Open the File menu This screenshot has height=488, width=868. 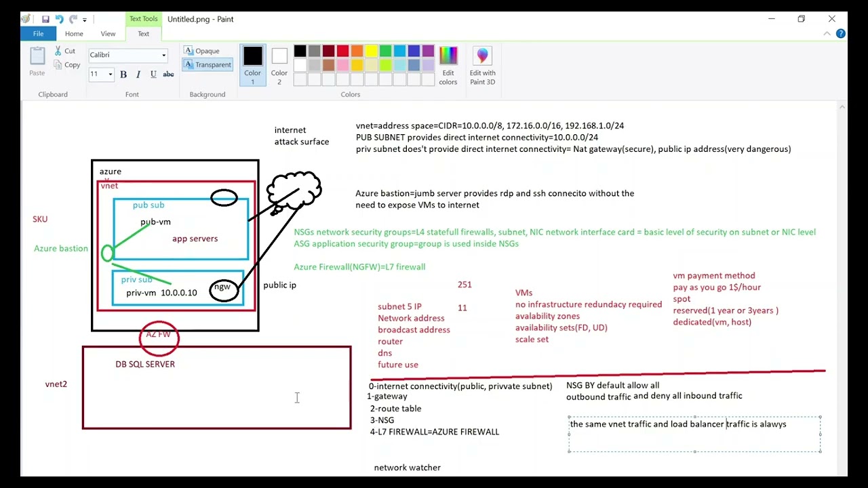[x=39, y=33]
